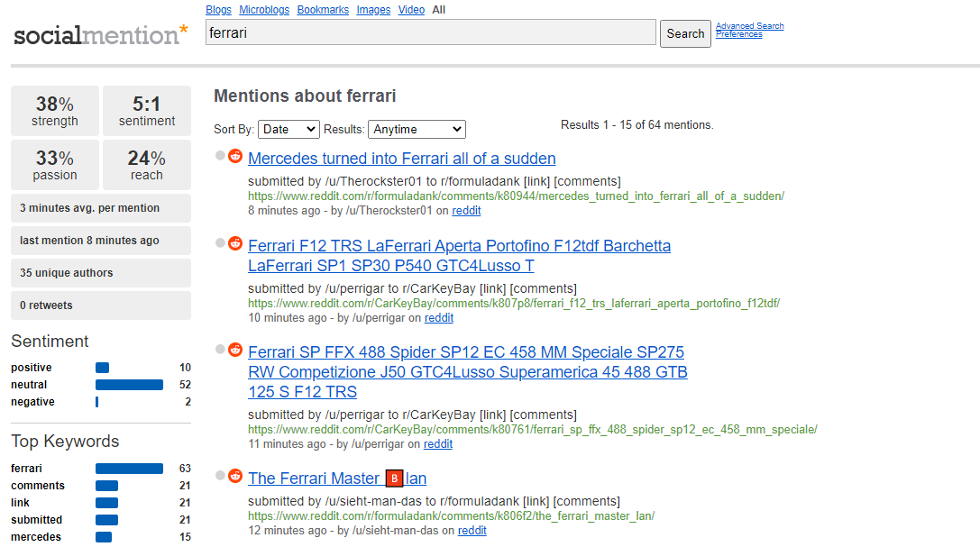This screenshot has width=980, height=547.
Task: Click grey sentiment dot for The Ferrari Master lan
Action: 220,475
